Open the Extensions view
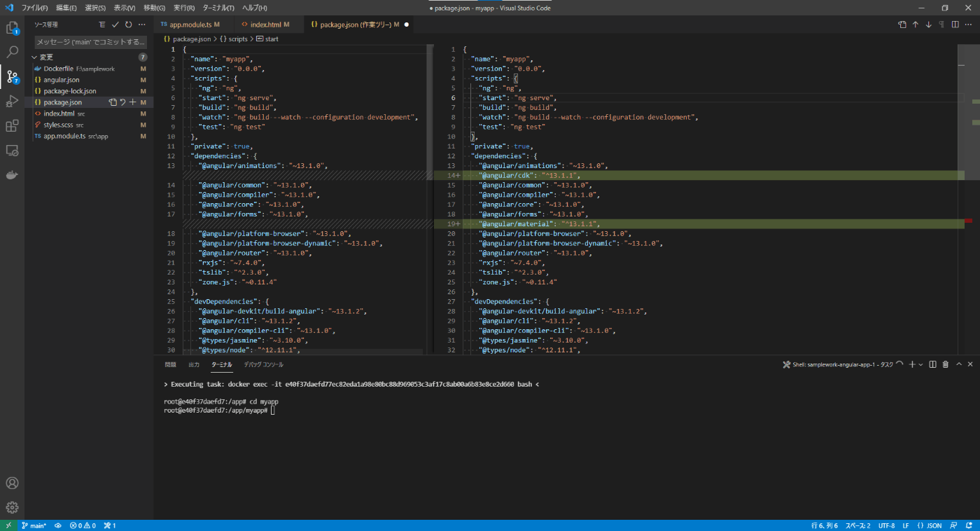The image size is (980, 531). [12, 126]
